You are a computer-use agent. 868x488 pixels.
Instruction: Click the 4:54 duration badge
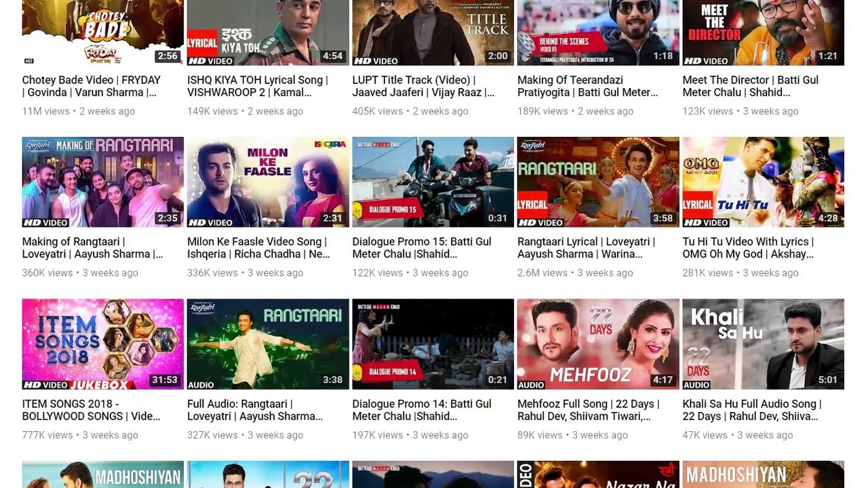(x=332, y=56)
